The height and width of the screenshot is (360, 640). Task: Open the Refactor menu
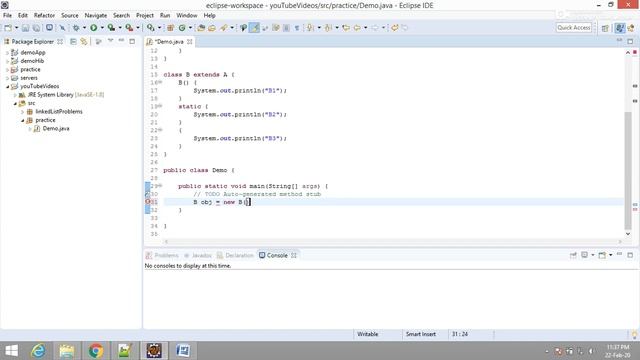pyautogui.click(x=44, y=15)
